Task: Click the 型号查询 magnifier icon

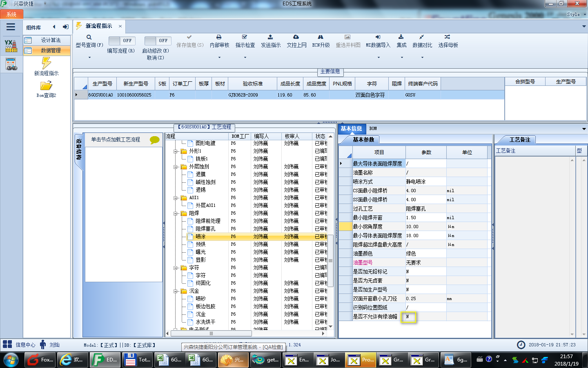Action: (x=89, y=37)
